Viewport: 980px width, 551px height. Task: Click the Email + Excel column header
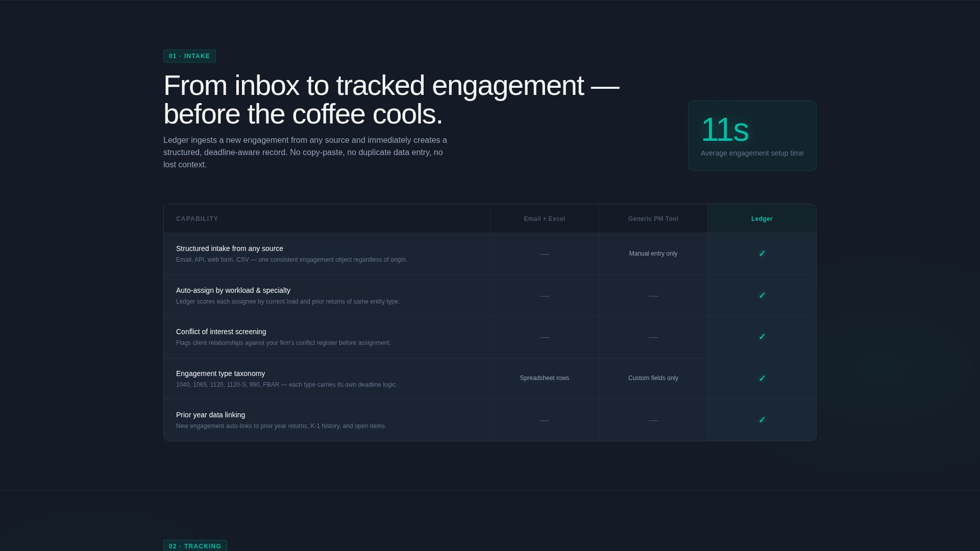tap(544, 219)
